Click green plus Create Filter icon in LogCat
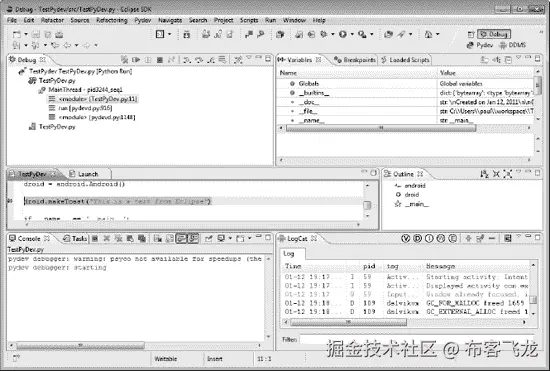The height and width of the screenshot is (371, 550). 468,238
